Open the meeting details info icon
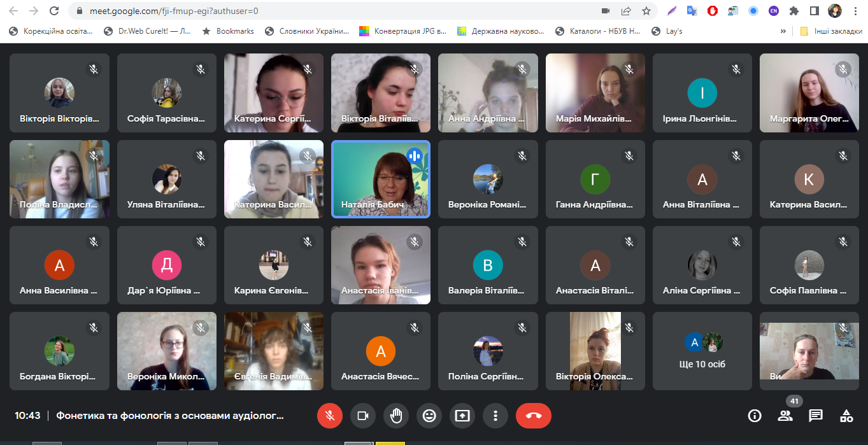Screen dimensions: 868x445 pyautogui.click(x=755, y=416)
